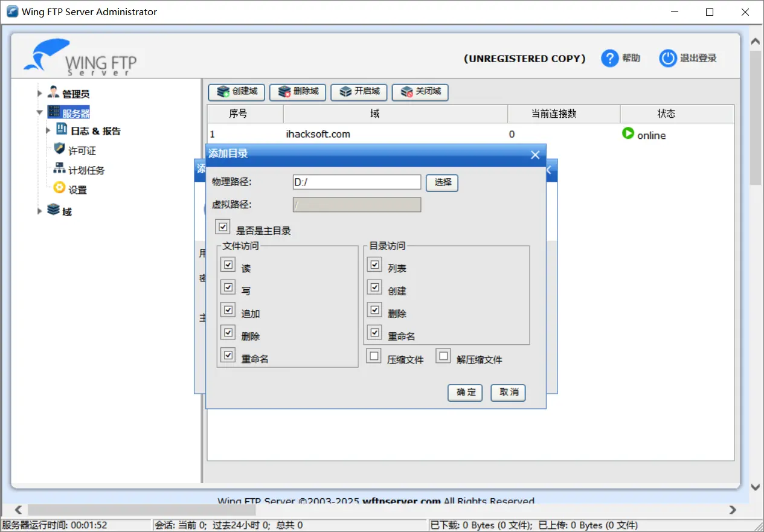Click the 服务器 server icon in the tree

click(x=53, y=112)
